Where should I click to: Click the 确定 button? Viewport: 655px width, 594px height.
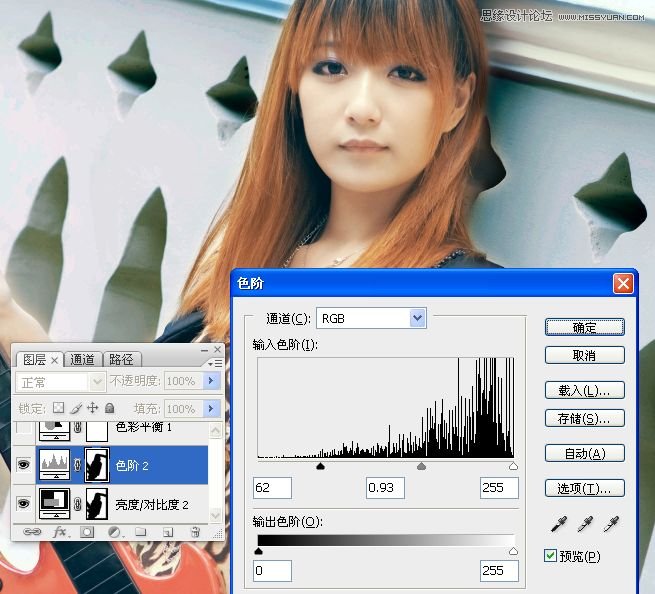[x=584, y=327]
